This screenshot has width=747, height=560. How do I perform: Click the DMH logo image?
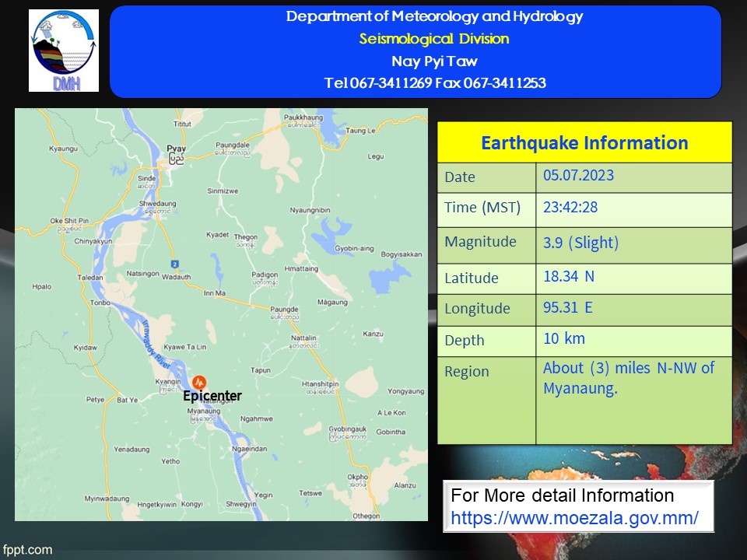click(64, 51)
